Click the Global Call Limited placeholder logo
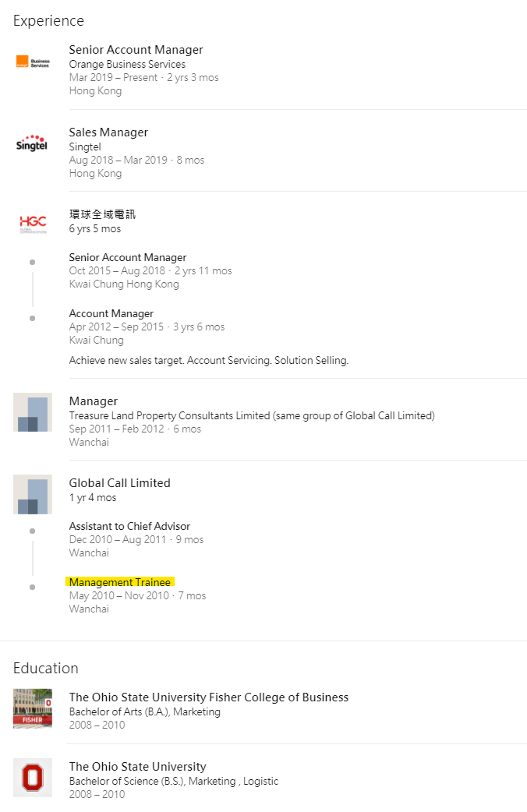 click(33, 494)
